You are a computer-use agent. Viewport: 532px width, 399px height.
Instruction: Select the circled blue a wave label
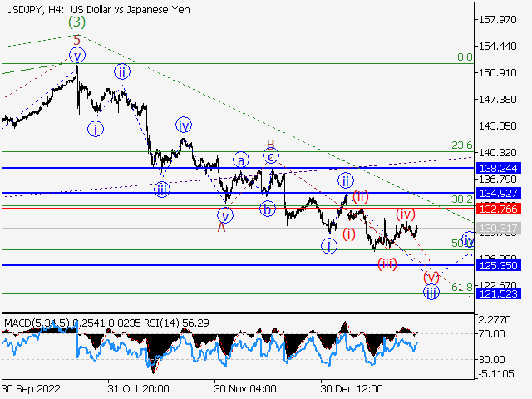click(x=241, y=160)
